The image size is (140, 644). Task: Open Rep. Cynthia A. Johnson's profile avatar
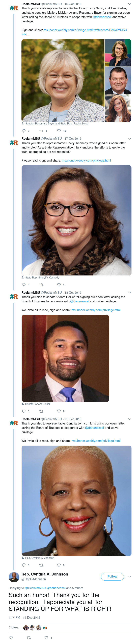coord(14,577)
